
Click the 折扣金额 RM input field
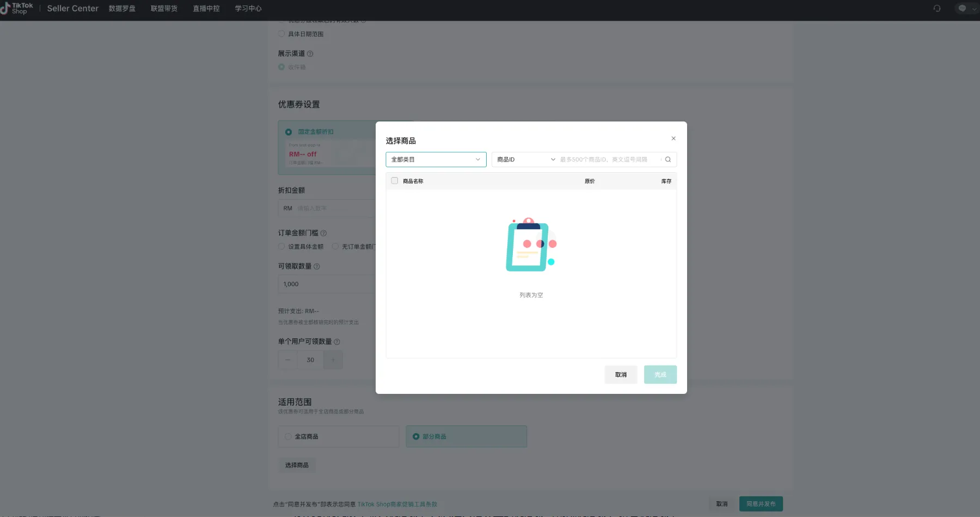pos(327,208)
